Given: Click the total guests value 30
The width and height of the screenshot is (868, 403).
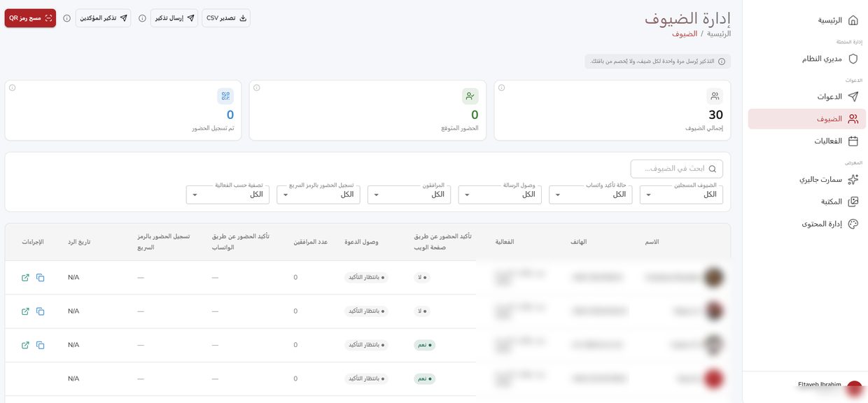Looking at the screenshot, I should 715,115.
